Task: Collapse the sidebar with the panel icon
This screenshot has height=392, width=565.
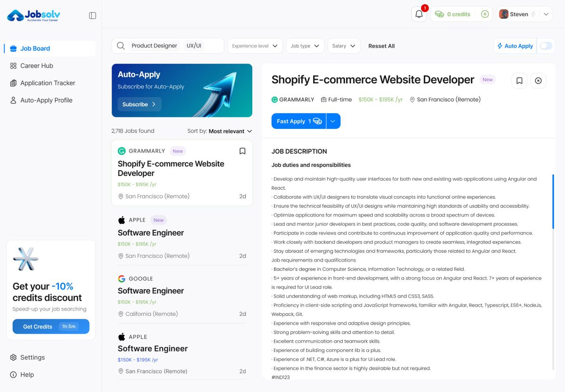Action: pos(92,16)
